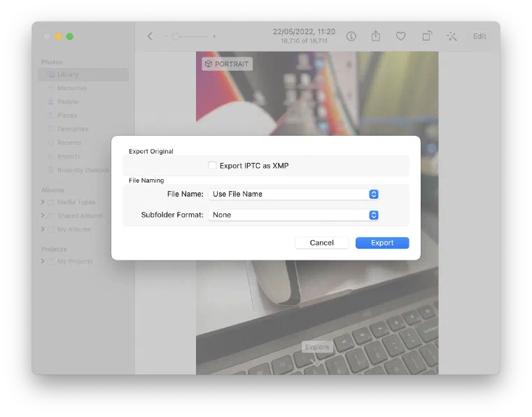Click the Export Original heading text
This screenshot has width=532, height=417.
click(x=151, y=151)
